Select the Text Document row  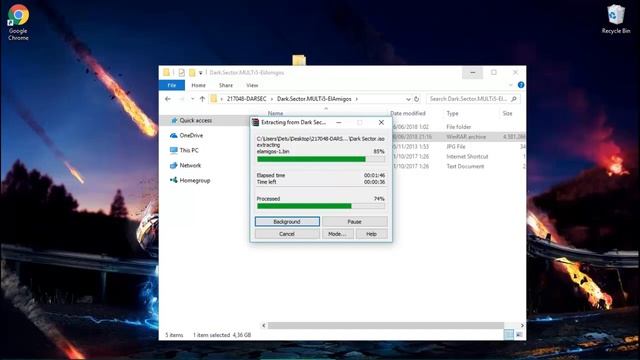tap(459, 166)
